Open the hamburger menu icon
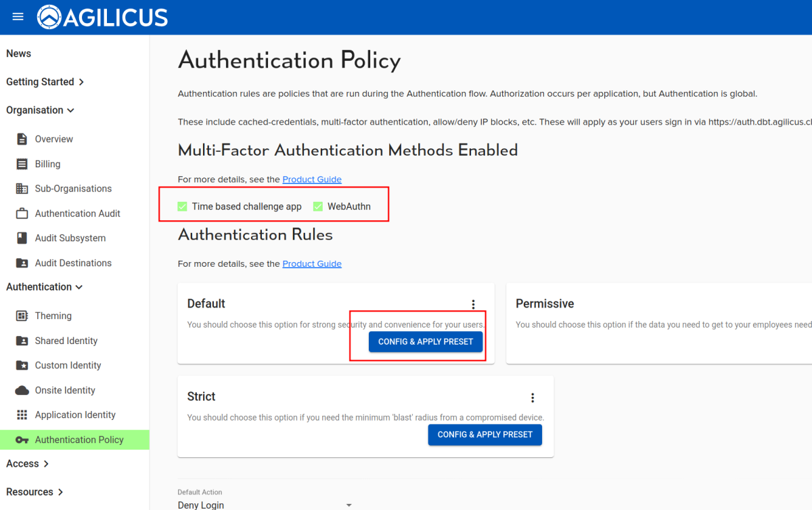Image resolution: width=812 pixels, height=510 pixels. [17, 17]
